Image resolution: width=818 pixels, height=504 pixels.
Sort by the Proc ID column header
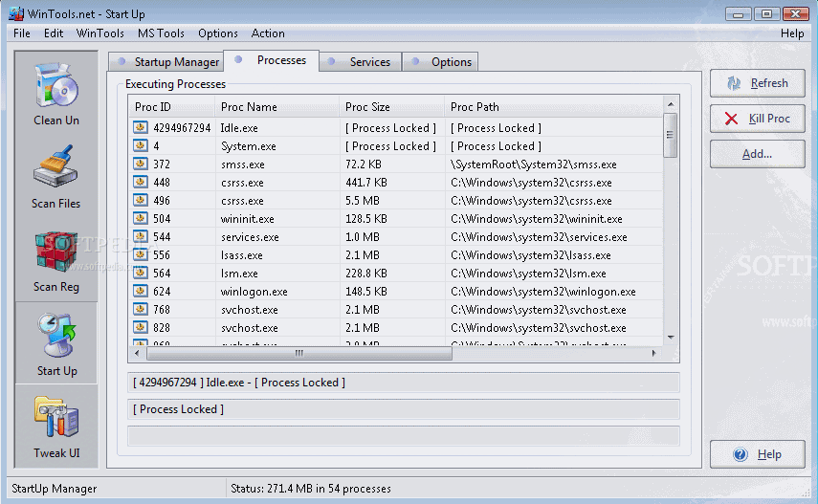pos(171,107)
